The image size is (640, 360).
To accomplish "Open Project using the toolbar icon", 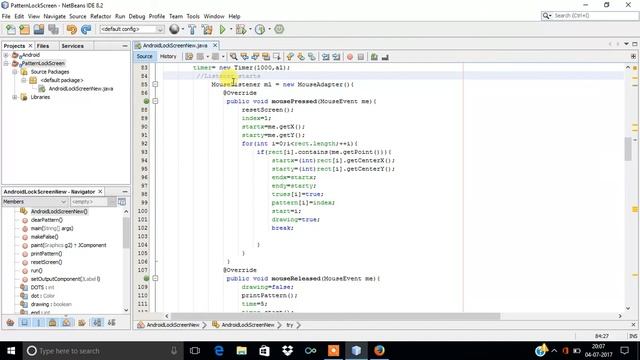I will (x=39, y=29).
